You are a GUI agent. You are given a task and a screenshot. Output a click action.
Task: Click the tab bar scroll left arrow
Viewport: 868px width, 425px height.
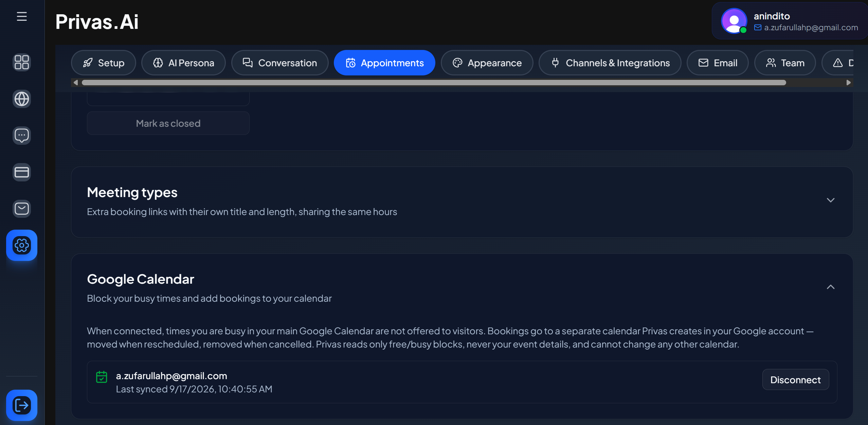click(x=76, y=83)
